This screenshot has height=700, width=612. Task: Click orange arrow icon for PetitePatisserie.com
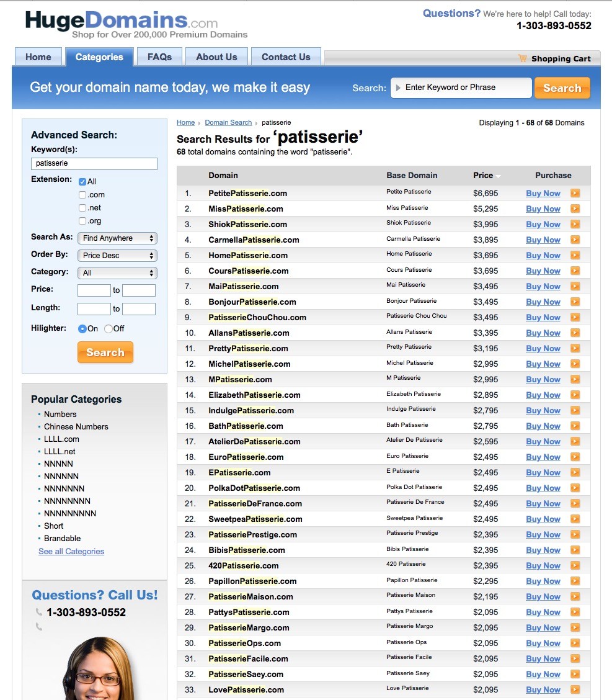click(575, 193)
